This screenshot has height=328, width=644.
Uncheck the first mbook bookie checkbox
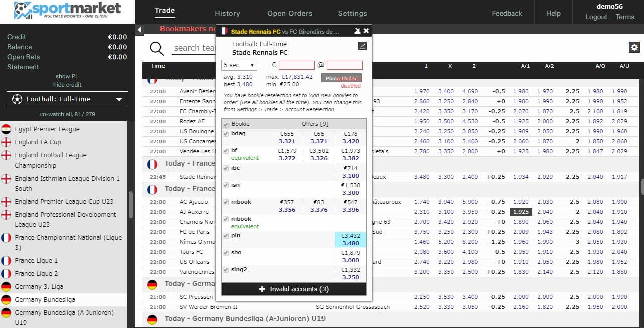coord(226,202)
